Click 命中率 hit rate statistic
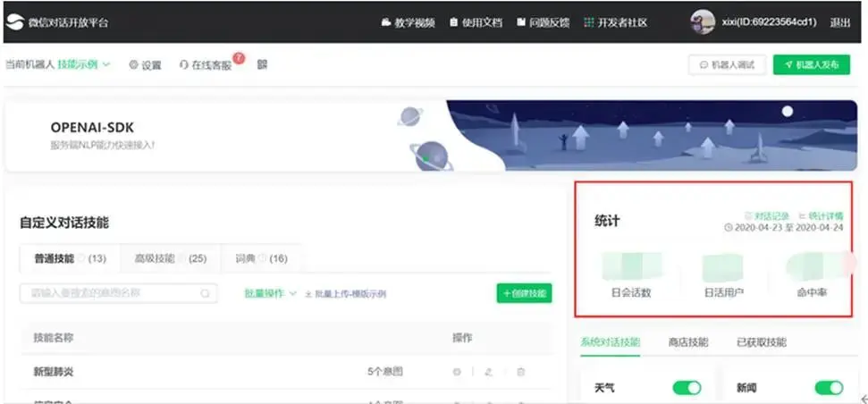Screen dimensions: 868x404 click(812, 293)
